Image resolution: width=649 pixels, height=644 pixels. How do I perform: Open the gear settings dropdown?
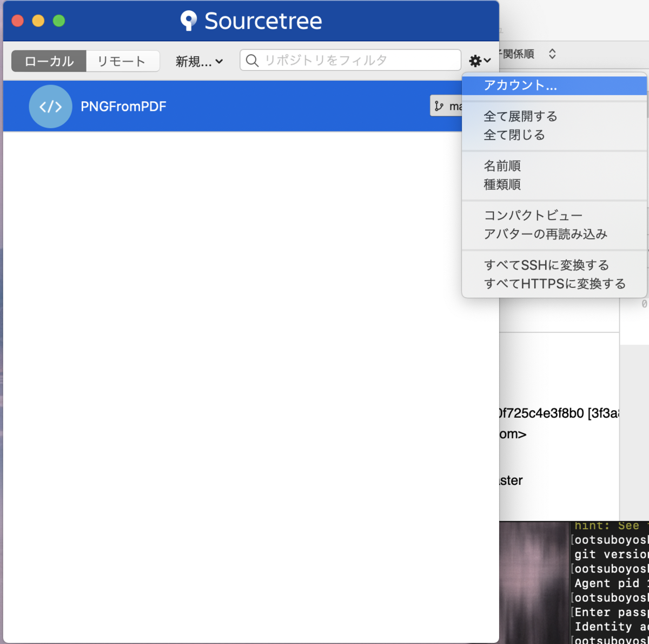point(480,61)
